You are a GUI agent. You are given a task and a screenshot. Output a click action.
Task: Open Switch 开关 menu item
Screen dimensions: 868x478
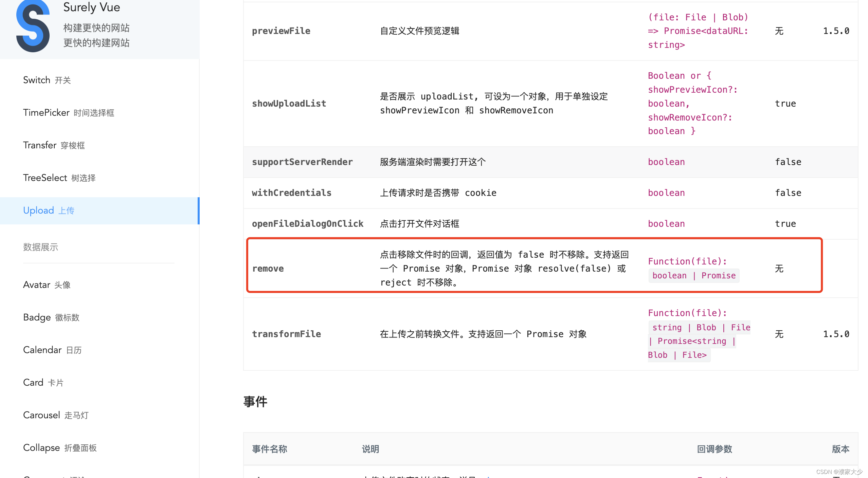pyautogui.click(x=47, y=80)
